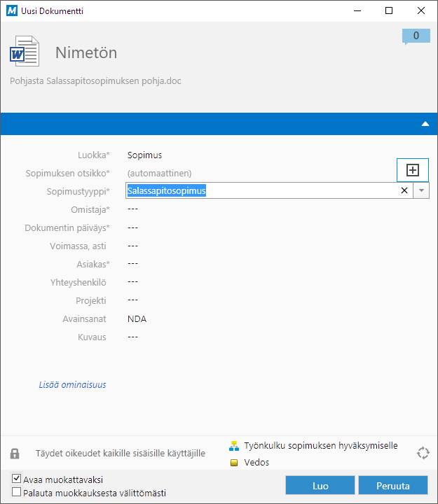Click the Asiakas field value

[x=133, y=264]
